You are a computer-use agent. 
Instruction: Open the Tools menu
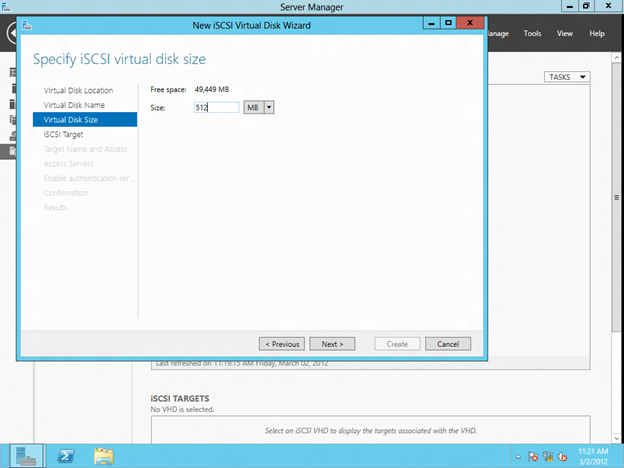coord(533,33)
